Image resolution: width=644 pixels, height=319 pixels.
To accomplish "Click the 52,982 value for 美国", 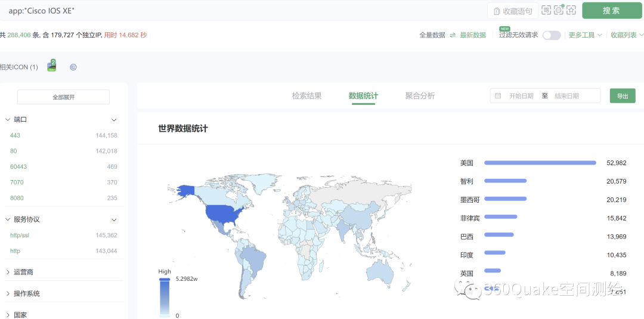I will tap(617, 163).
